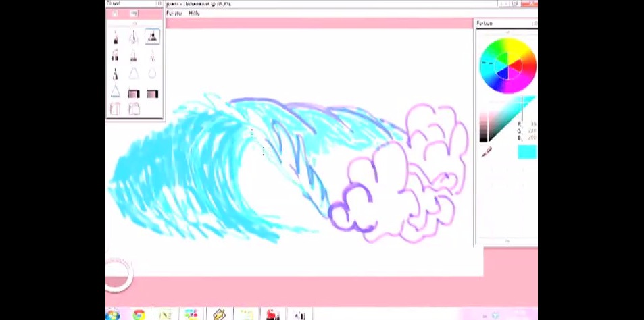Close the Pinsel brush panel

click(x=159, y=3)
